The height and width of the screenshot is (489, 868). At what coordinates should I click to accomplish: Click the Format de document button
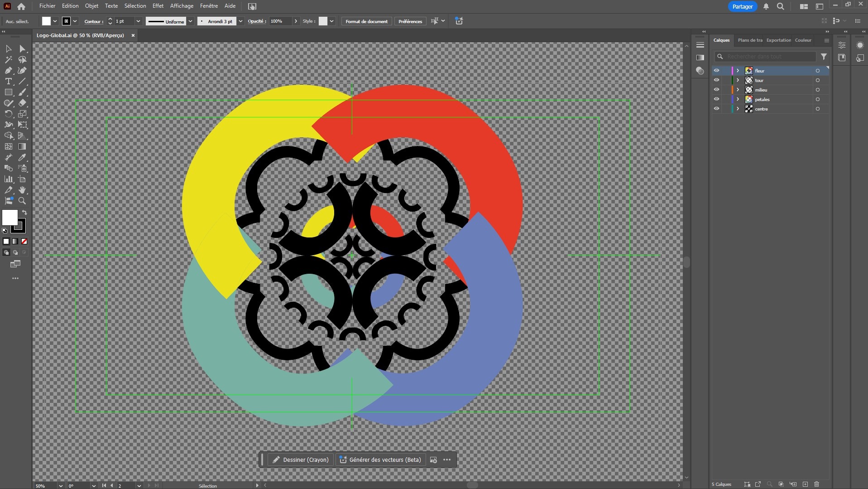click(366, 21)
